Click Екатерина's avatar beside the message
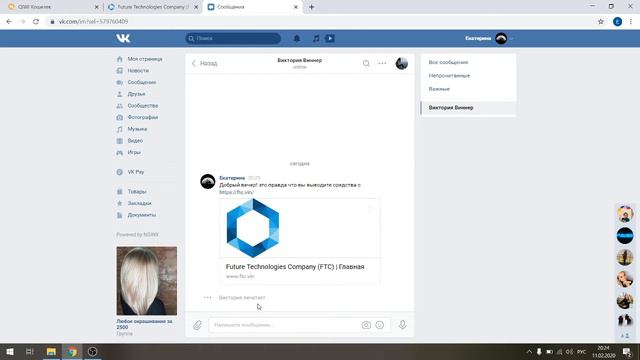640x360 pixels. pos(208,181)
